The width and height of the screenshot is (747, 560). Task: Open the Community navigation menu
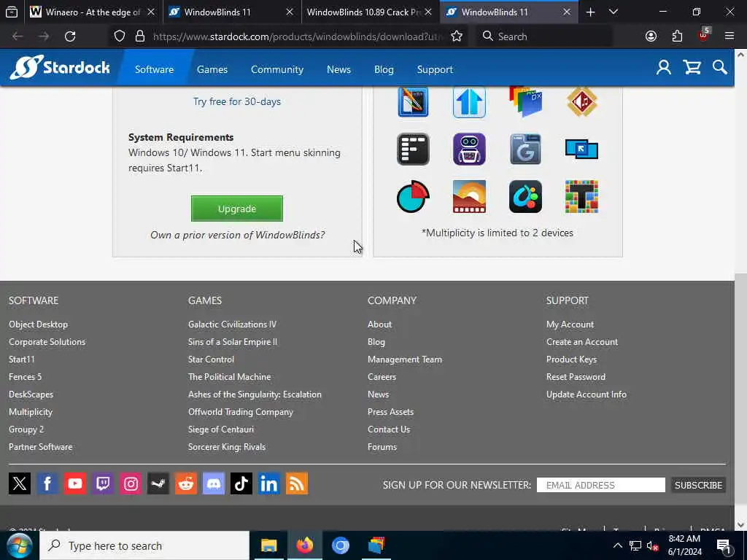tap(276, 69)
